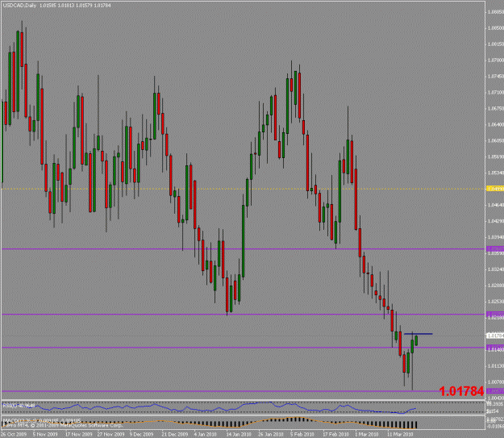504x438 pixels.
Task: Click the 4 Jan 2010 date label
Action: [x=205, y=434]
